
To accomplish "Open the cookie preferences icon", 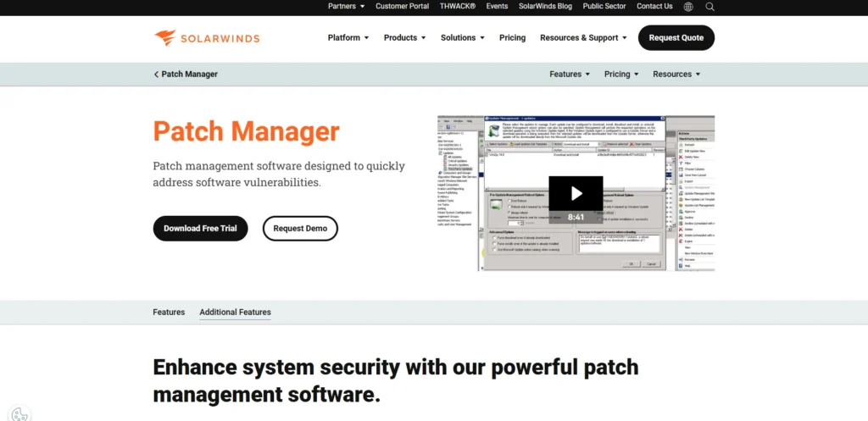I will point(19,414).
